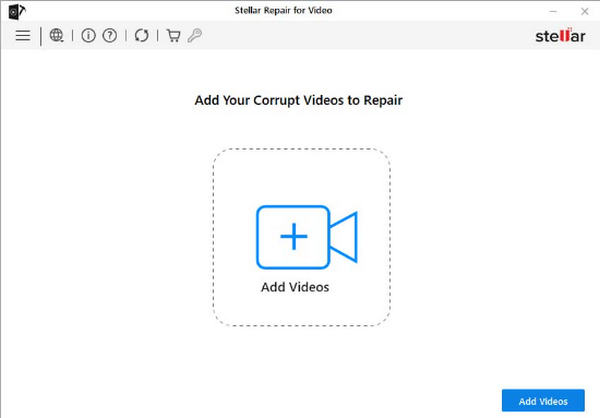Click the circular update arrows icon
600x418 pixels.
click(x=142, y=36)
